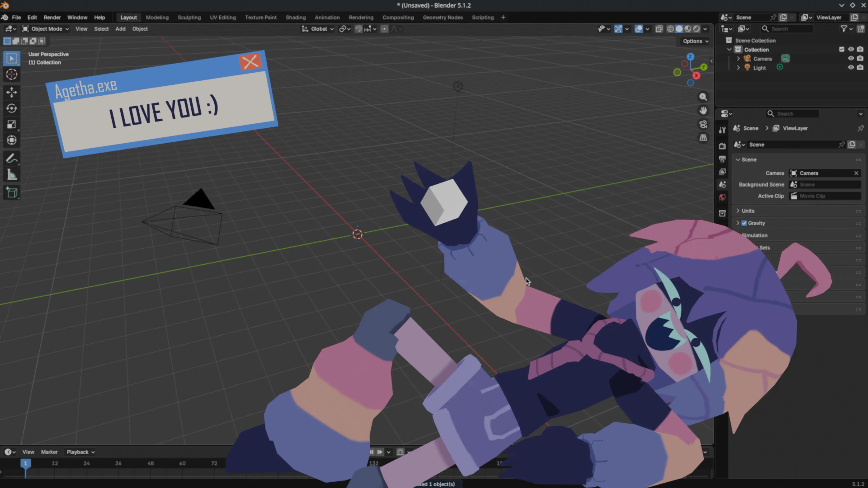
Task: Click the light data icon beside Light
Action: click(x=780, y=67)
